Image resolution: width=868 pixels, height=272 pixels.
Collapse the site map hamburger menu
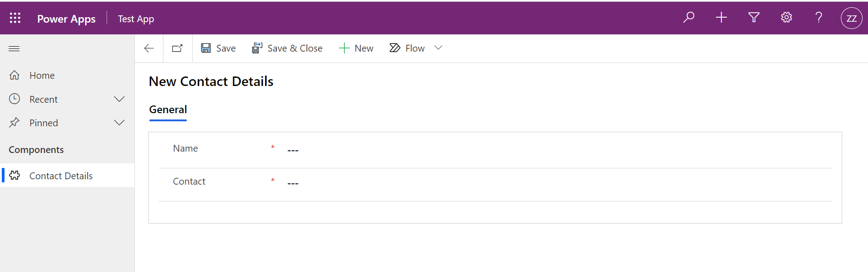[14, 48]
